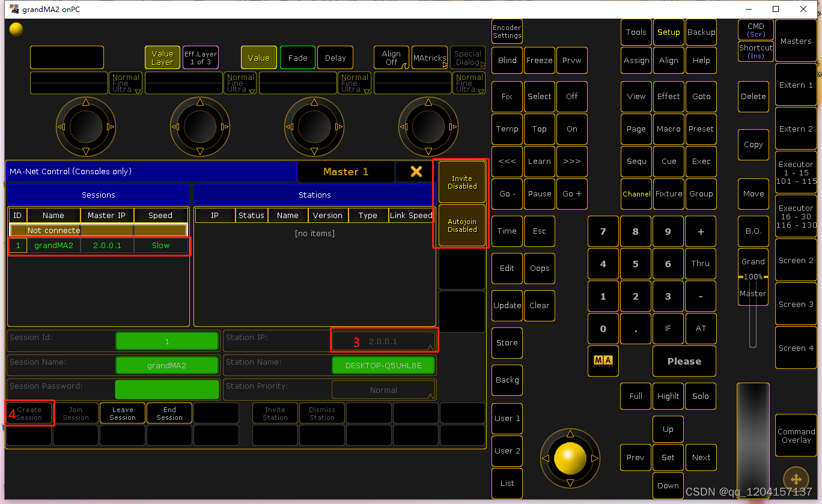Viewport: 822px width, 504px height.
Task: Click the yellow MA logo key
Action: click(603, 360)
